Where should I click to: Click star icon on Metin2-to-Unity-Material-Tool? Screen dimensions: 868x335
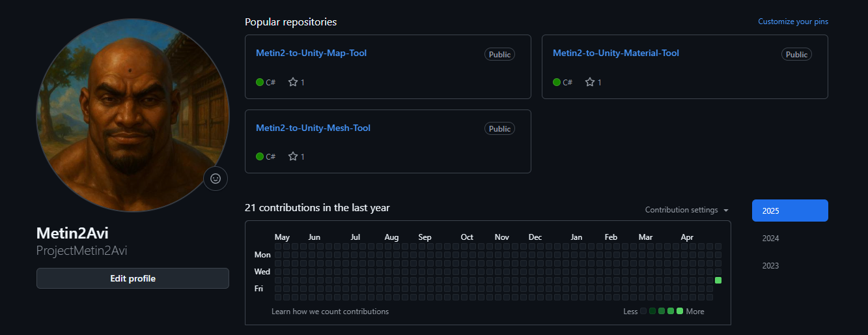click(x=590, y=82)
